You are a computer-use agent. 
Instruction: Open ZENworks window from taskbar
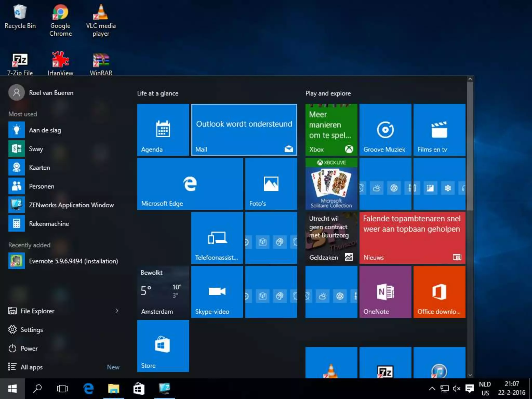(x=164, y=388)
